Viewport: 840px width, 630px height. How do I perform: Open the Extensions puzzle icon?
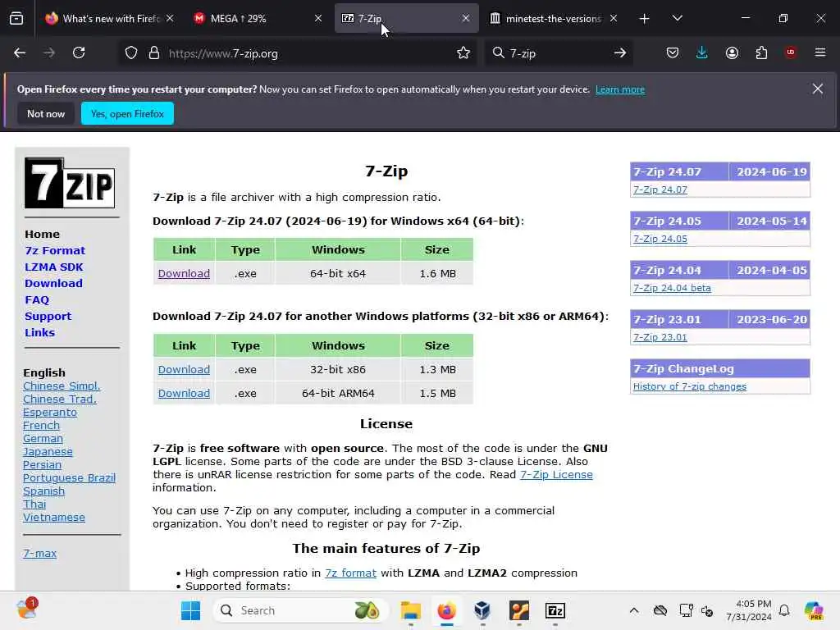point(761,52)
